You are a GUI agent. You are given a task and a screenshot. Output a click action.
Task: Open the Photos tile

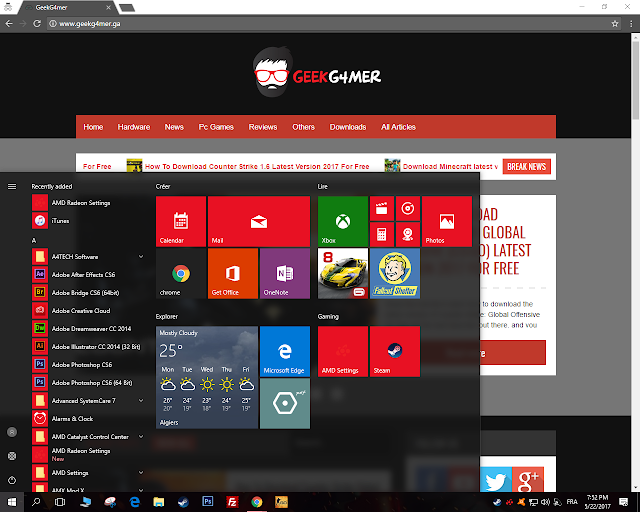pyautogui.click(x=447, y=221)
